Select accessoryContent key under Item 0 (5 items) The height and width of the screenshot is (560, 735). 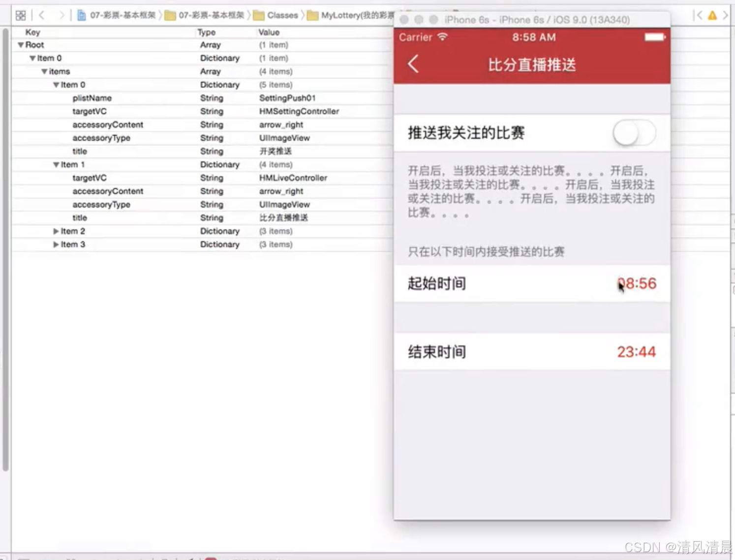pyautogui.click(x=108, y=124)
